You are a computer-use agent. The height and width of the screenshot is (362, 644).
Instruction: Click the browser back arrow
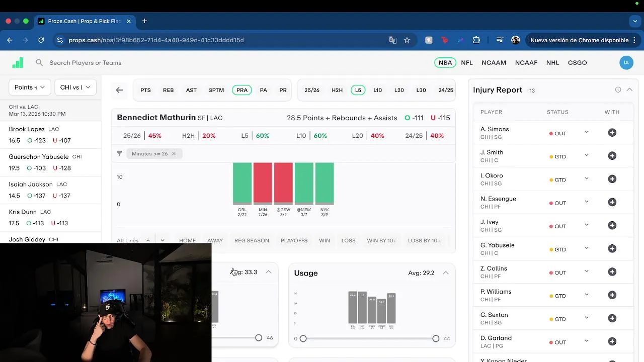coord(10,40)
